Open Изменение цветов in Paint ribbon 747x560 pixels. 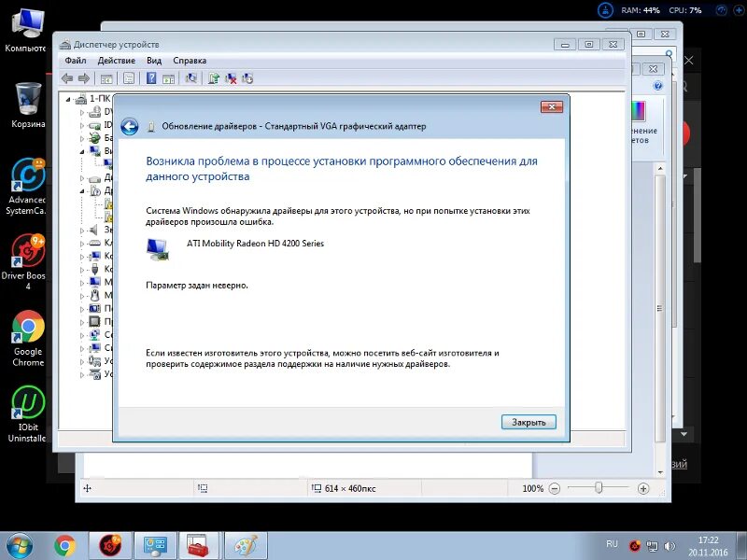643,122
